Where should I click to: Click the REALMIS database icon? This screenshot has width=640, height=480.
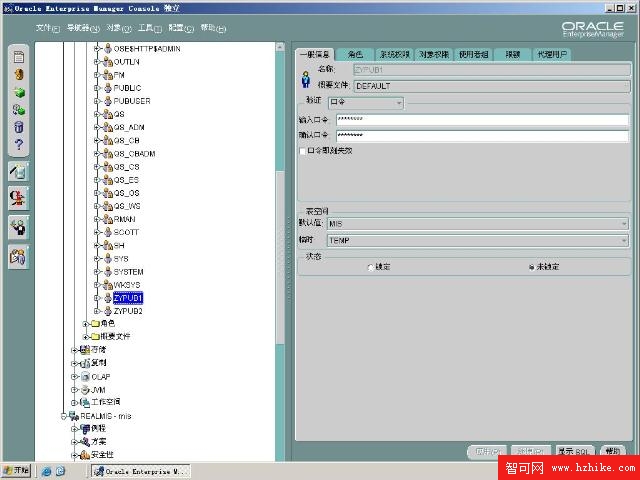pyautogui.click(x=74, y=416)
